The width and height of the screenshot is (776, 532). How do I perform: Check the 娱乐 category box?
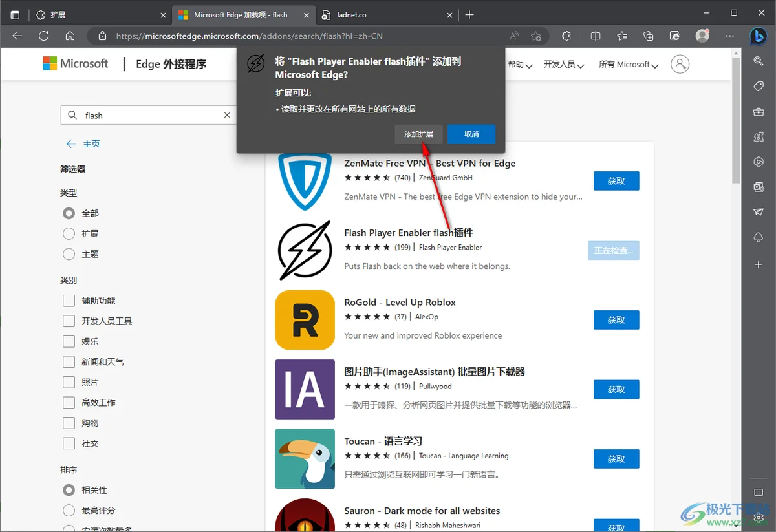coord(69,341)
